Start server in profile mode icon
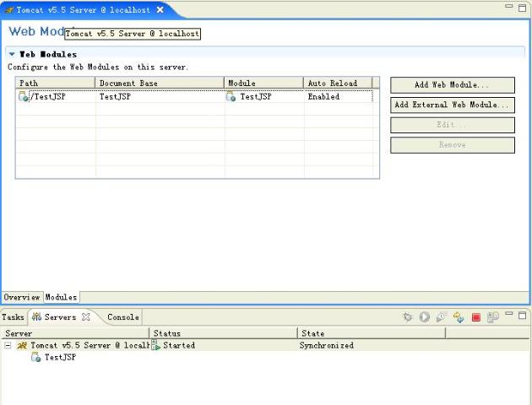This screenshot has width=532, height=405. (x=441, y=317)
